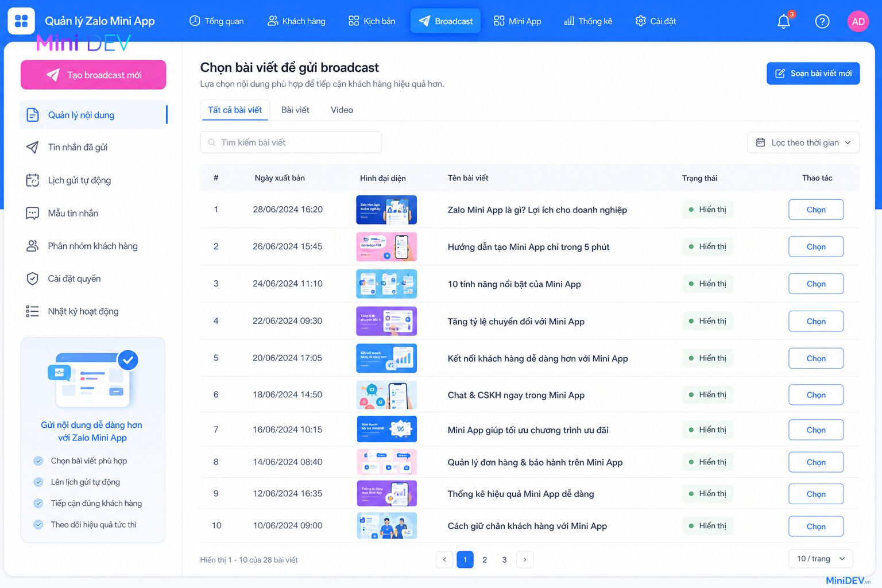Image resolution: width=882 pixels, height=588 pixels.
Task: Click the app grid logo icon
Action: pos(21,21)
